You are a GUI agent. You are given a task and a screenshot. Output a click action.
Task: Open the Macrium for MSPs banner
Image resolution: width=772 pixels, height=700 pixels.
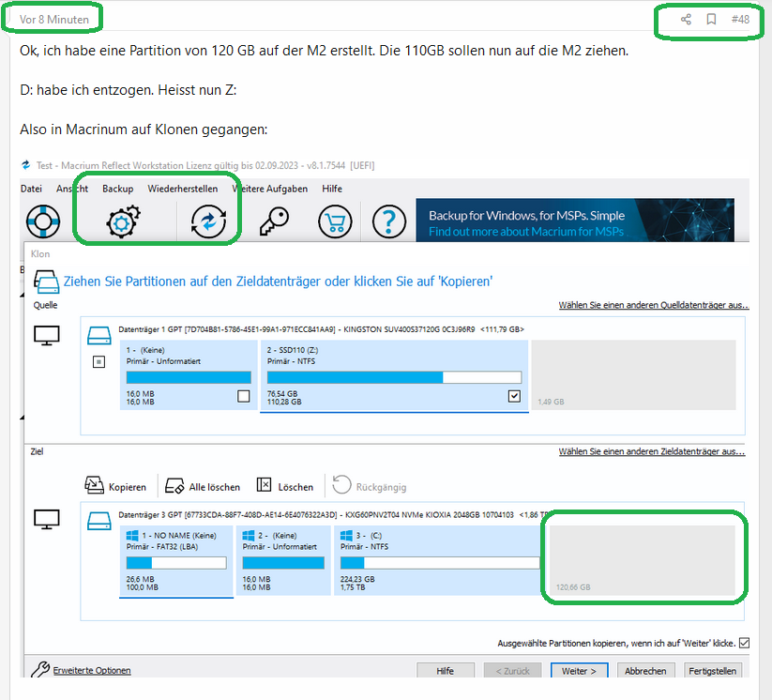click(x=575, y=221)
